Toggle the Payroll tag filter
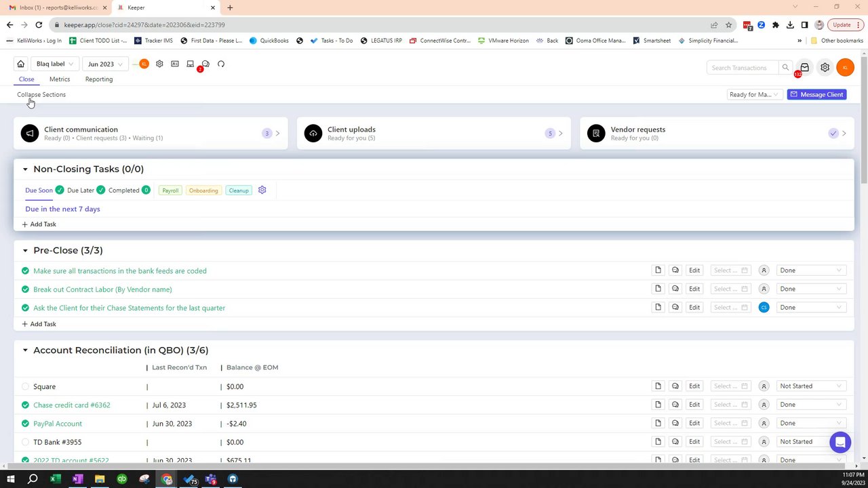Viewport: 868px width, 488px height. point(170,190)
